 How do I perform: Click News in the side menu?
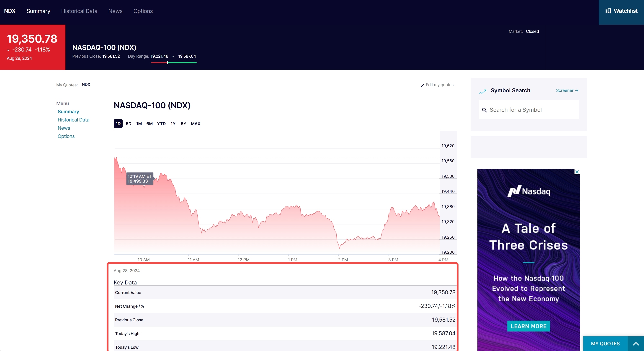(x=64, y=128)
